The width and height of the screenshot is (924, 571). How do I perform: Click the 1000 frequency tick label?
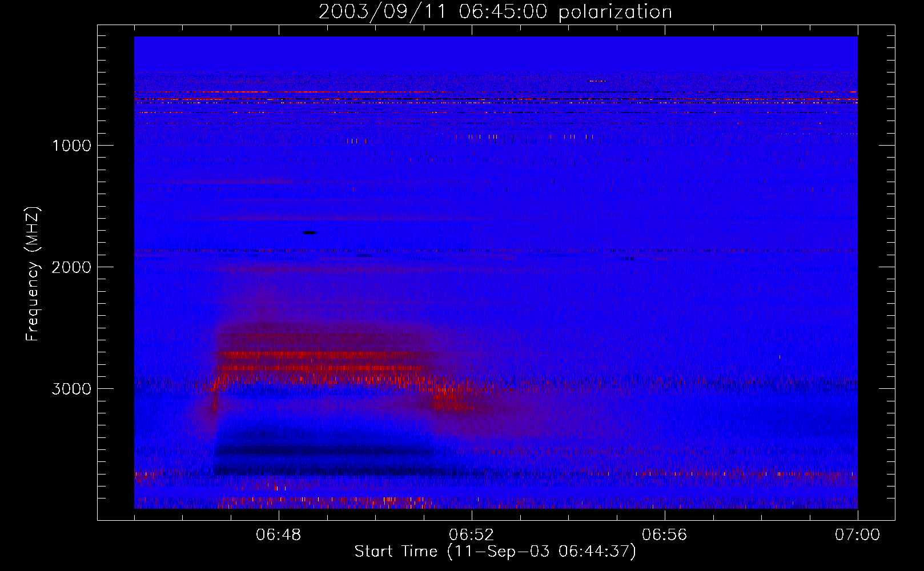pos(72,145)
